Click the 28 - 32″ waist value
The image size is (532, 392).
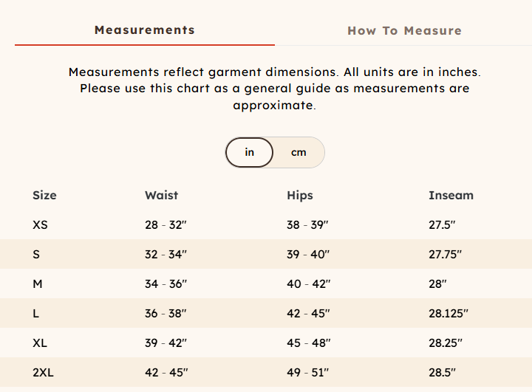166,225
